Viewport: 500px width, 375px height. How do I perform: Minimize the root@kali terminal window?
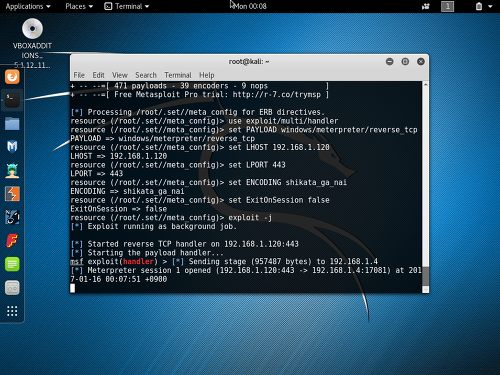pos(390,62)
